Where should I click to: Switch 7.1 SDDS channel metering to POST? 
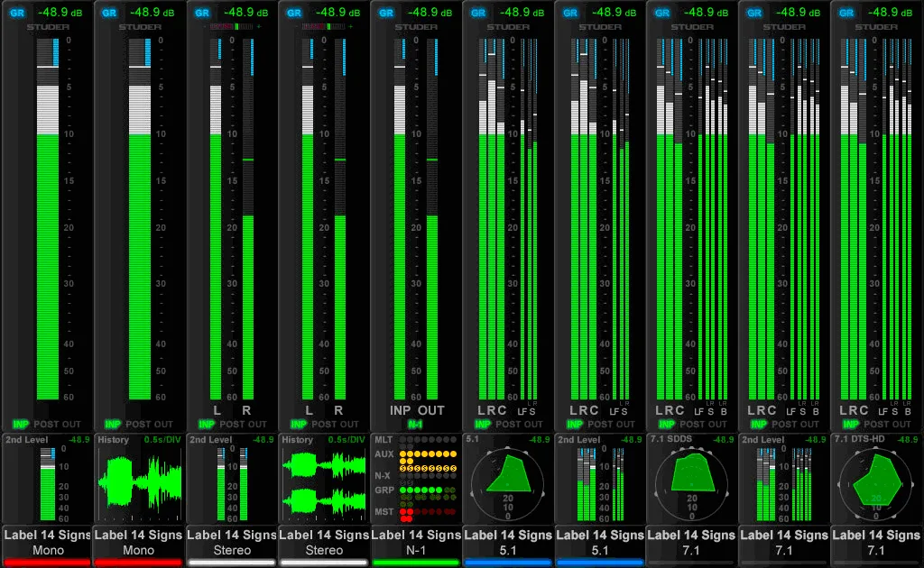pos(692,424)
